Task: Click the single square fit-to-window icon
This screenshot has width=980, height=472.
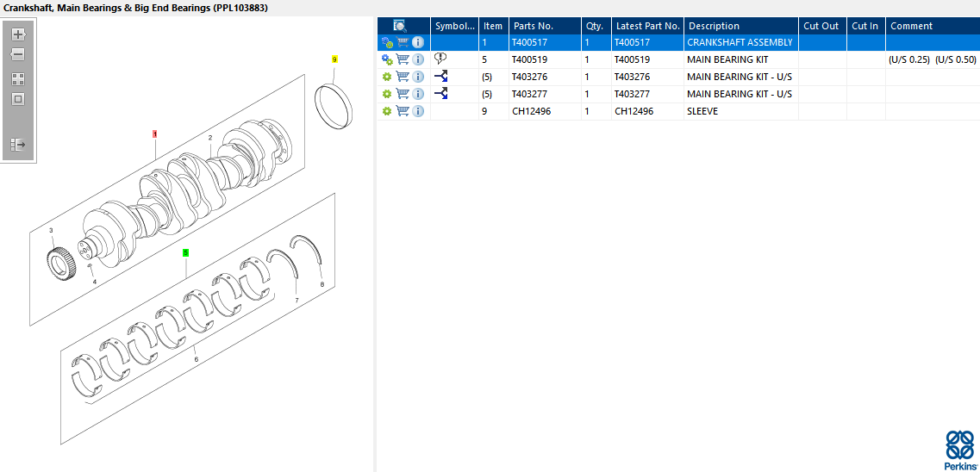Action: 18,99
